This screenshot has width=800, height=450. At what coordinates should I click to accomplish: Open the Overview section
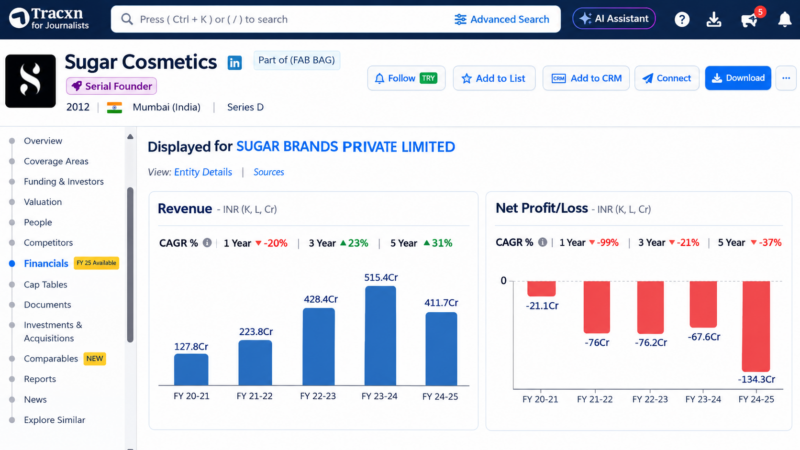coord(43,141)
